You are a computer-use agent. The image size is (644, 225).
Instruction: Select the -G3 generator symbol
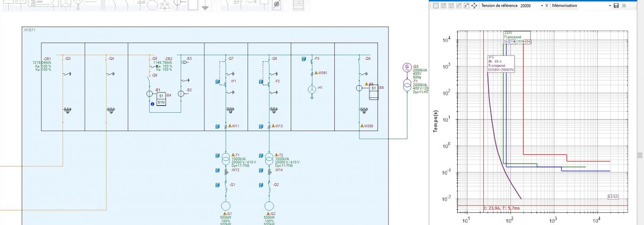[x=407, y=68]
